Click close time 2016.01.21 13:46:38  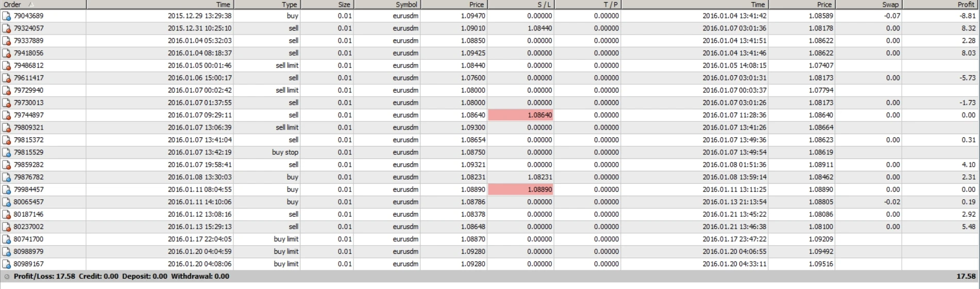pos(734,227)
